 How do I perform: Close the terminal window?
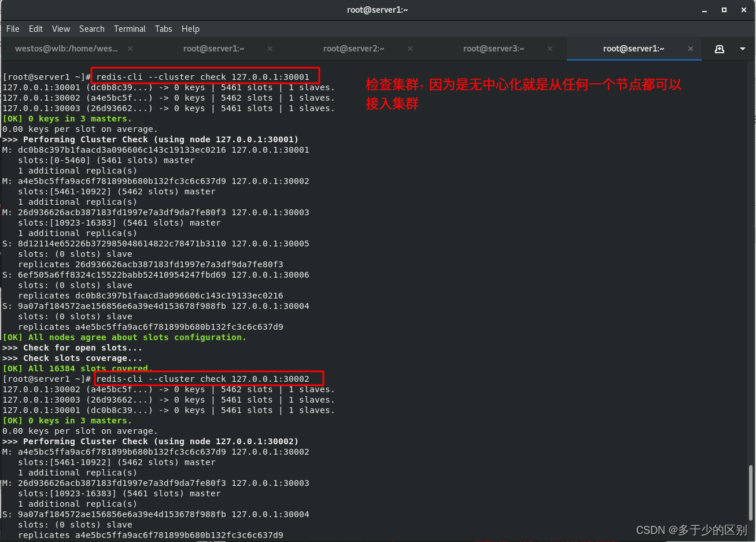[743, 10]
